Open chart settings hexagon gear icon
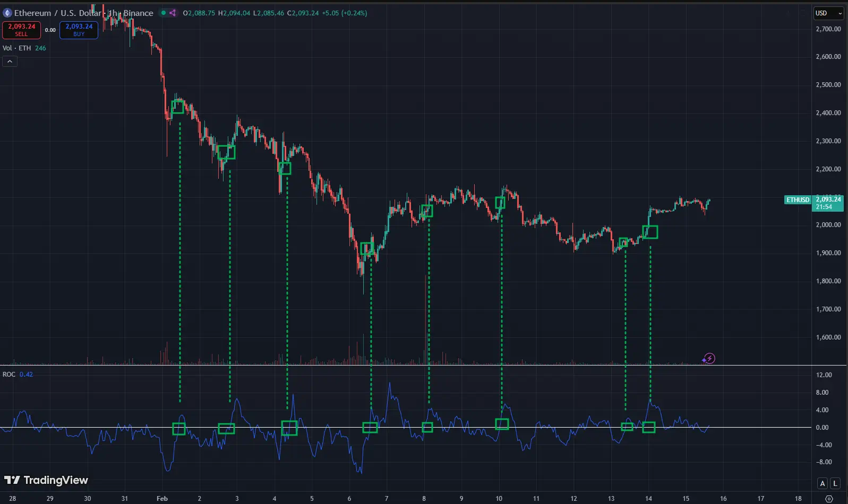Image resolution: width=848 pixels, height=504 pixels. click(x=829, y=499)
